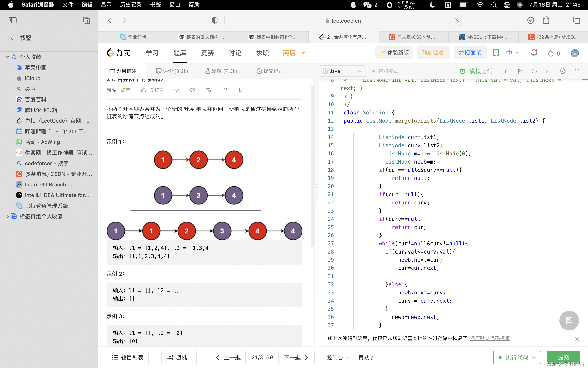This screenshot has width=588, height=368.
Task: Click the feedback comment icon
Action: 242,90
